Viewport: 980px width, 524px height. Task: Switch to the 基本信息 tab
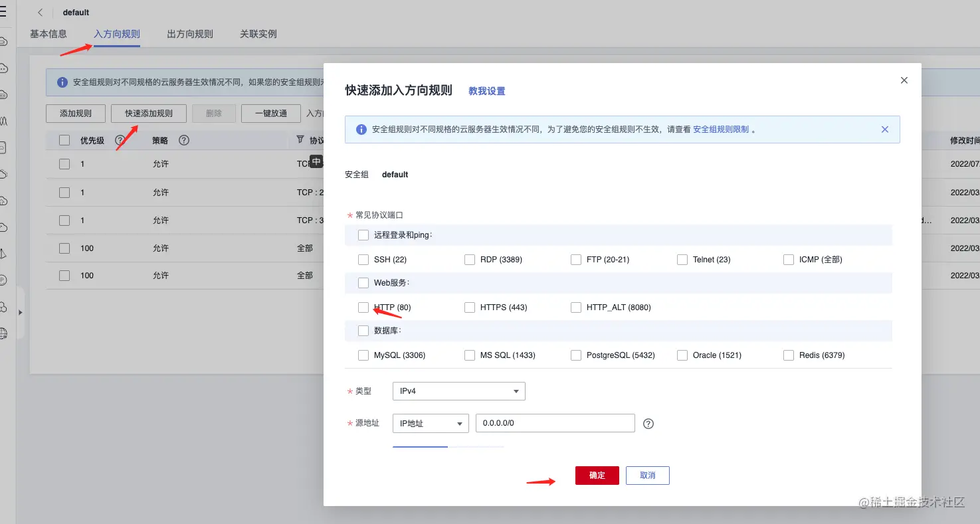(x=49, y=34)
